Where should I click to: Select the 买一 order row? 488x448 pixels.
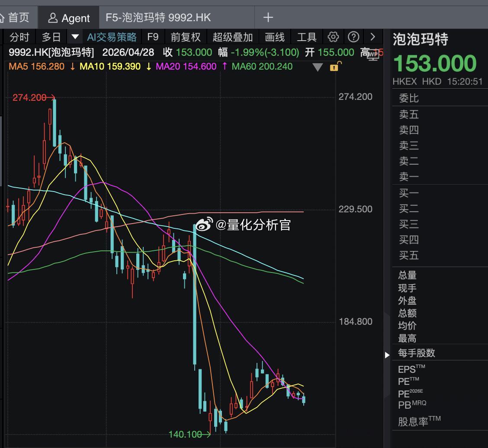tap(440, 193)
